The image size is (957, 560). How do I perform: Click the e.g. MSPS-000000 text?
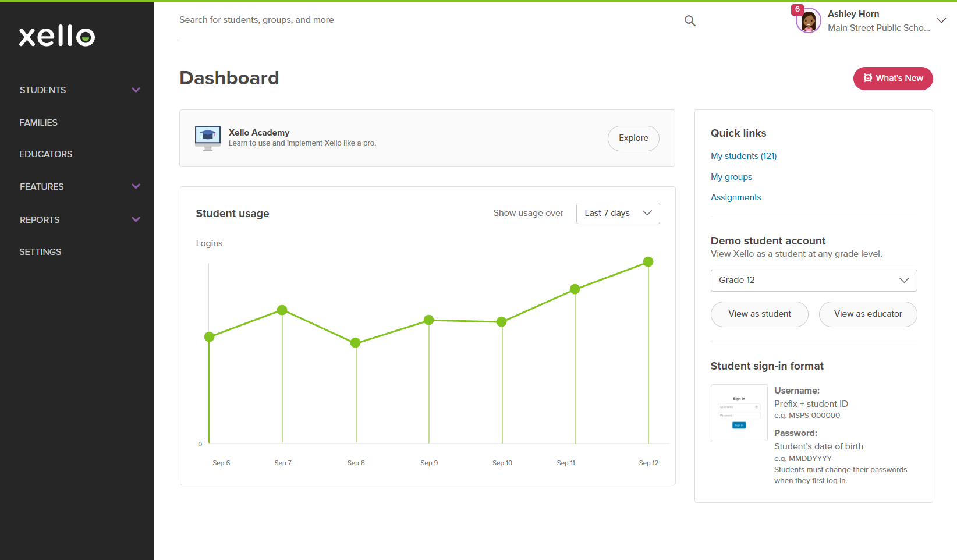pyautogui.click(x=807, y=416)
